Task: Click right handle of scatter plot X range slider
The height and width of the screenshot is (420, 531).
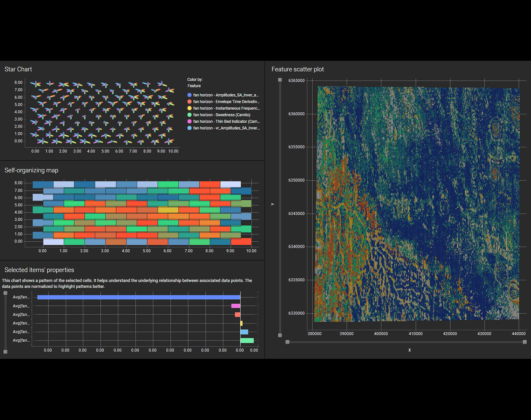Action: point(525,342)
